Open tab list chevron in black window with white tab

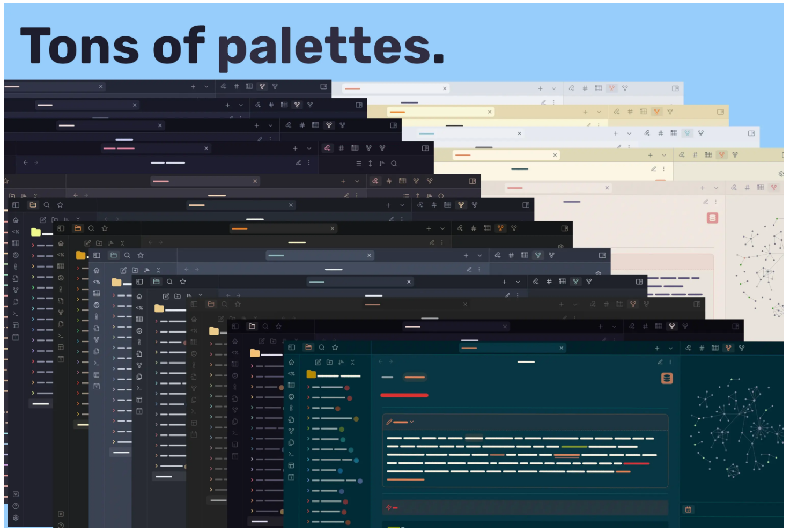(614, 327)
